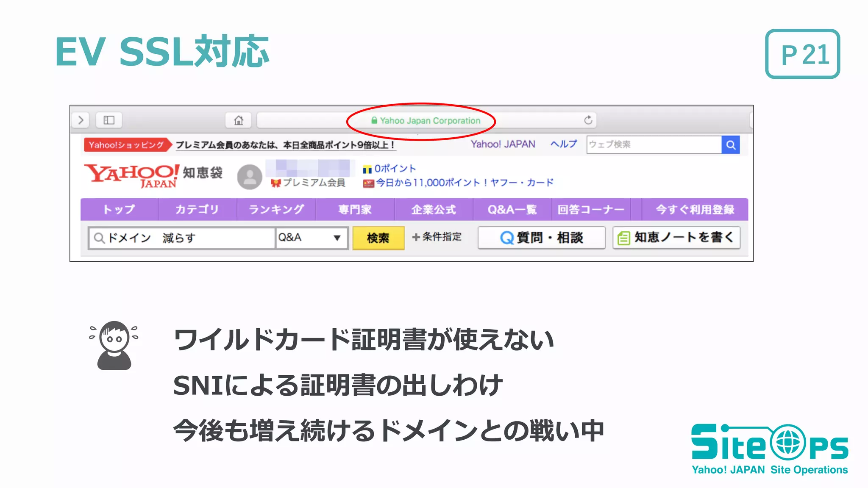
Task: Open the 回答コーナー tab
Action: coord(591,209)
